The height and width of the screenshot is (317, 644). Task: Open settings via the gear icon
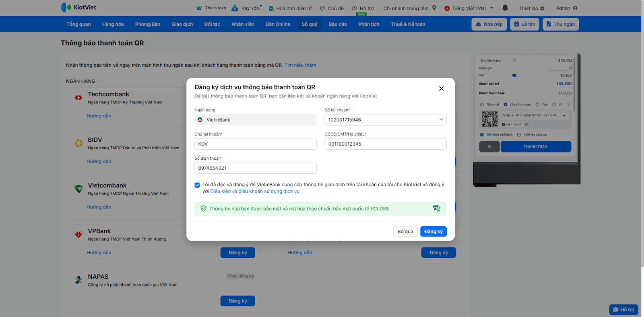(x=542, y=8)
